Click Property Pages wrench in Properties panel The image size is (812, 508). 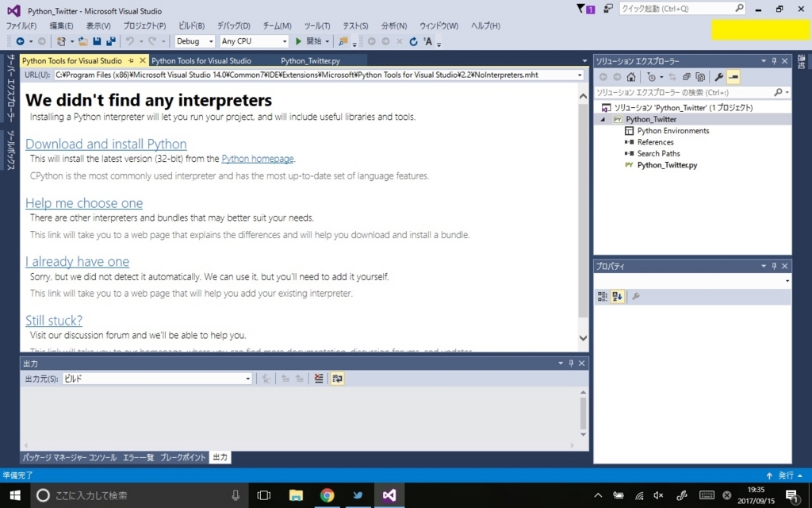[x=636, y=297]
